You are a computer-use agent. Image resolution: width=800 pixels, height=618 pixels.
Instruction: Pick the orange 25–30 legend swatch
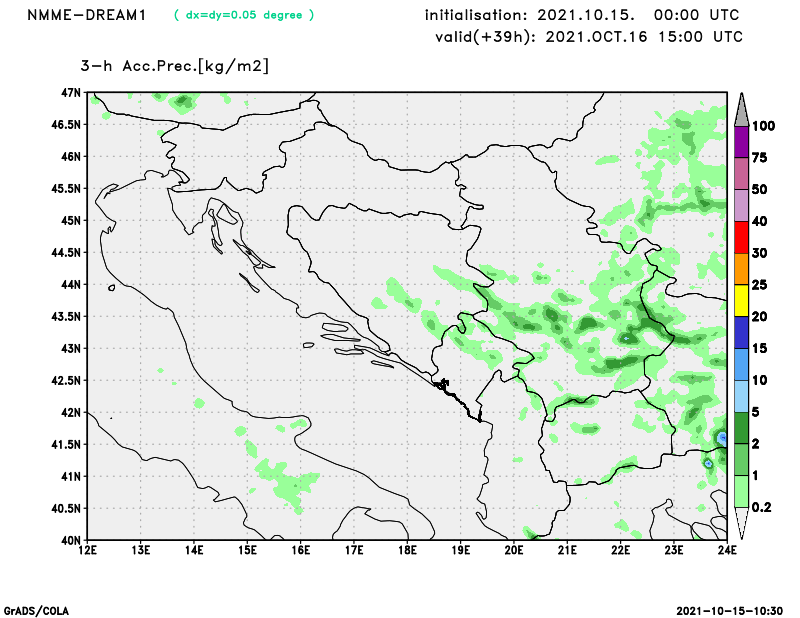point(742,269)
